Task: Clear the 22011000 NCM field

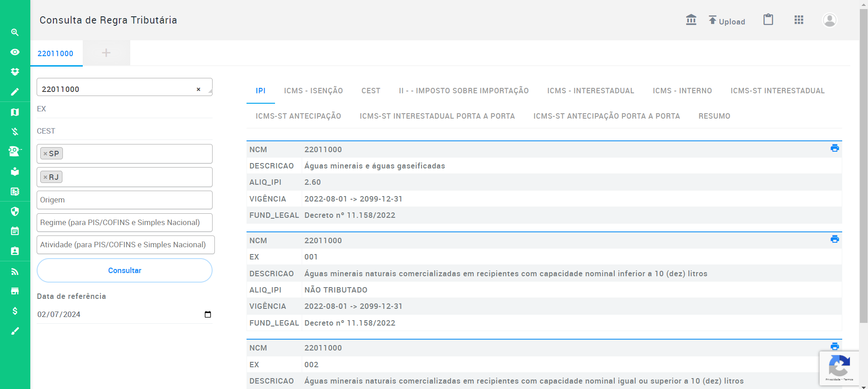Action: point(198,89)
